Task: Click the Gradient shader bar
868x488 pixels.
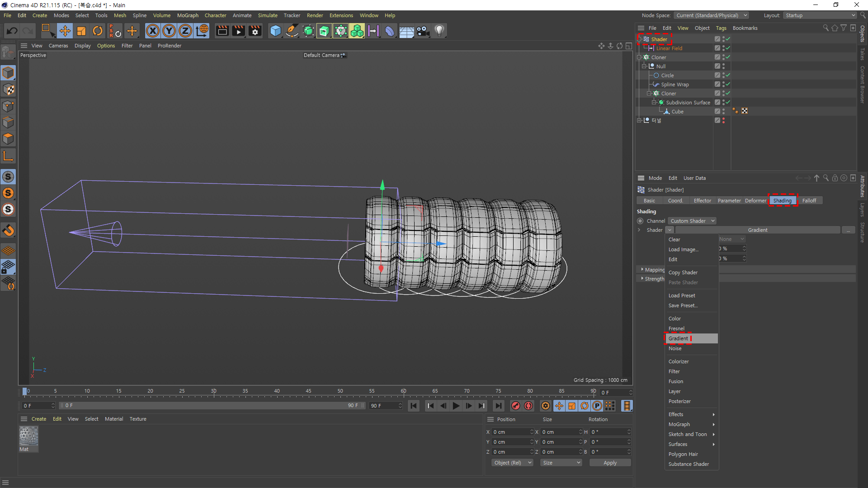Action: pyautogui.click(x=757, y=230)
